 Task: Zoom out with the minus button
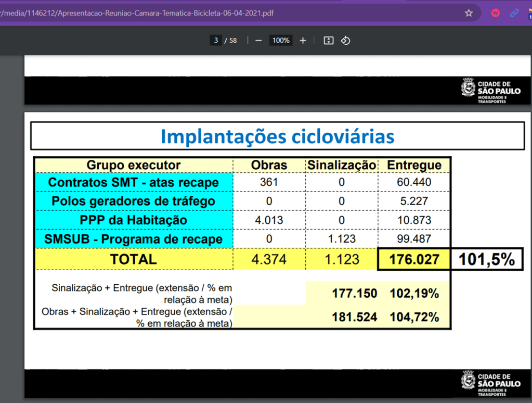click(258, 41)
